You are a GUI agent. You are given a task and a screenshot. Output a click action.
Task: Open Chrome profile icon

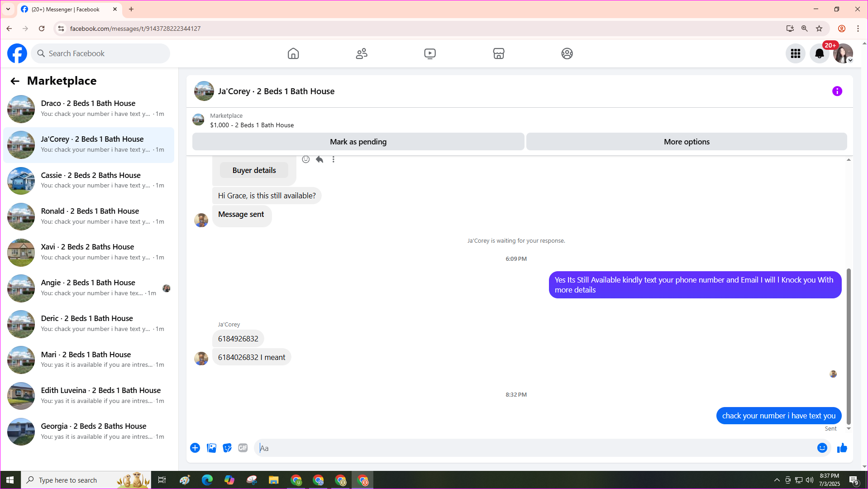pyautogui.click(x=841, y=29)
